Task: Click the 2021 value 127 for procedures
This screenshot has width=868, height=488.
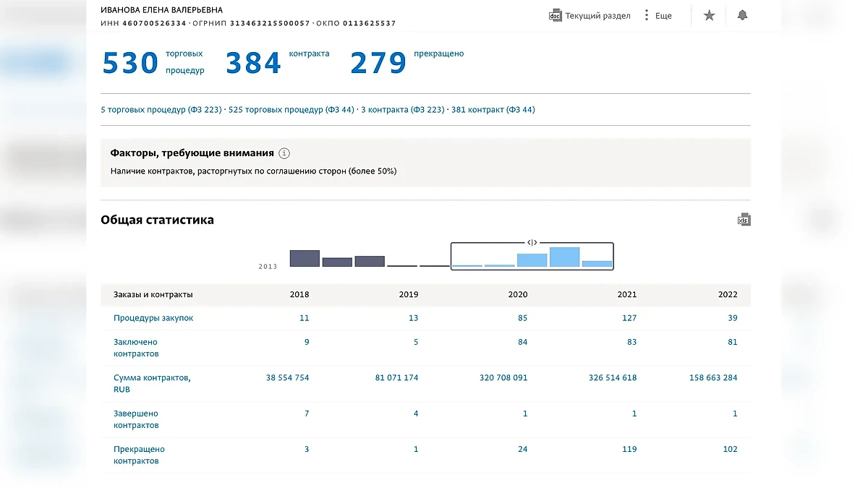Action: pyautogui.click(x=629, y=318)
